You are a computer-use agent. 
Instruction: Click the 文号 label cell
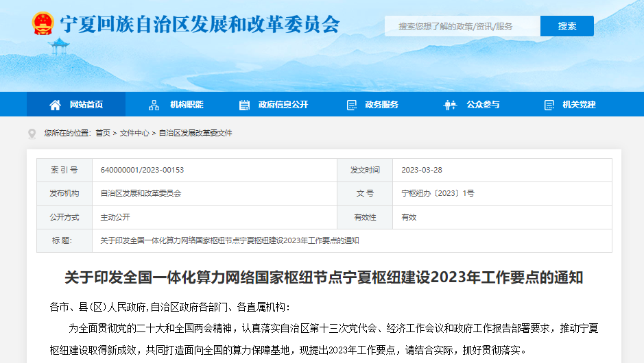[x=365, y=194]
